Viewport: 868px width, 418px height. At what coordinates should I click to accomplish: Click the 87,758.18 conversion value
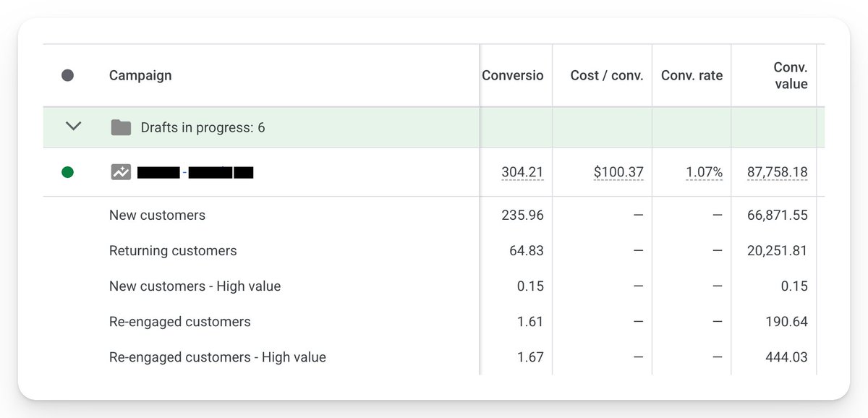point(778,172)
